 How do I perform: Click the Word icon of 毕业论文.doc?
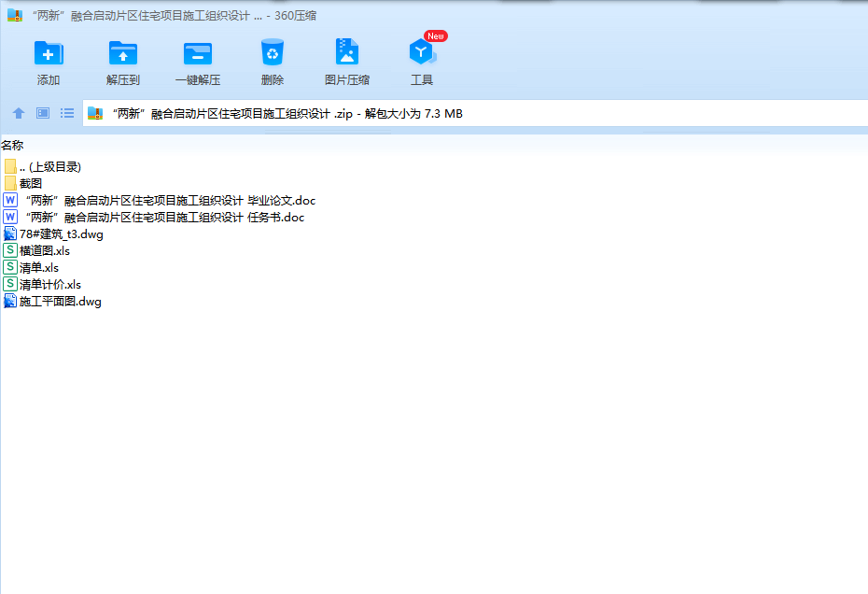coord(10,200)
